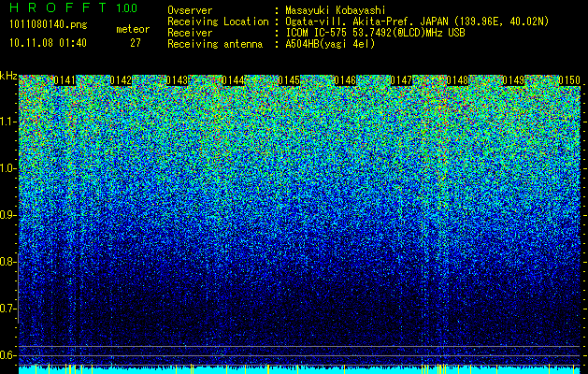588x374 pixels.
Task: Click the 1.1 frequency axis label
Action: pos(8,122)
